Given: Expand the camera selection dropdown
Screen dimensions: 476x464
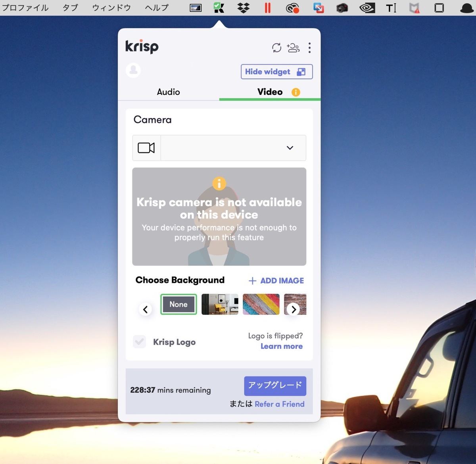Looking at the screenshot, I should (x=233, y=148).
